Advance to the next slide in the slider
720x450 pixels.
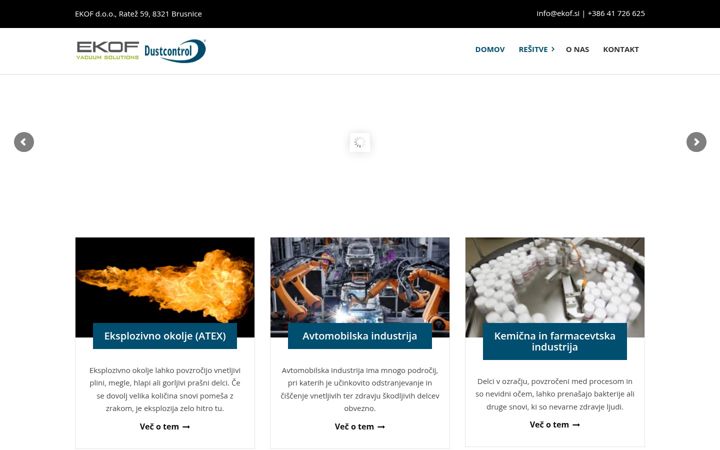[696, 142]
